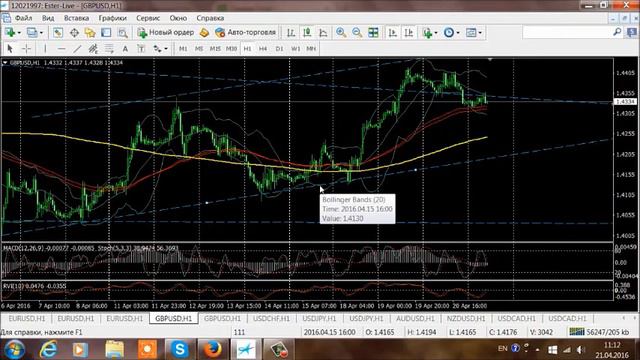Toggle chart auto scroll
640x360 pixels.
(x=393, y=33)
